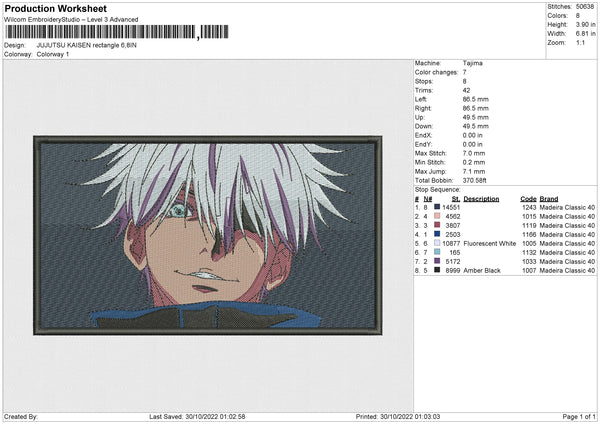Click the blue swatch for code 1166
This screenshot has width=600, height=424.
[x=437, y=234]
